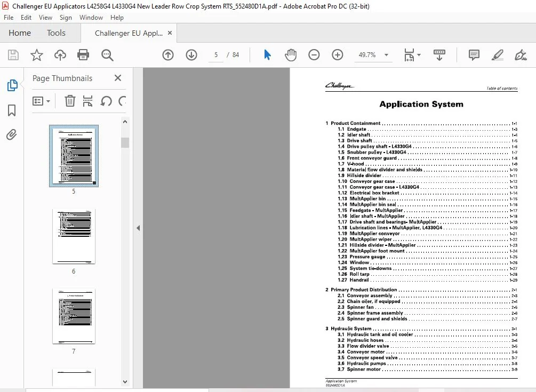Rotate page clockwise in thumbnails
Image resolution: width=536 pixels, height=392 pixels.
(122, 101)
